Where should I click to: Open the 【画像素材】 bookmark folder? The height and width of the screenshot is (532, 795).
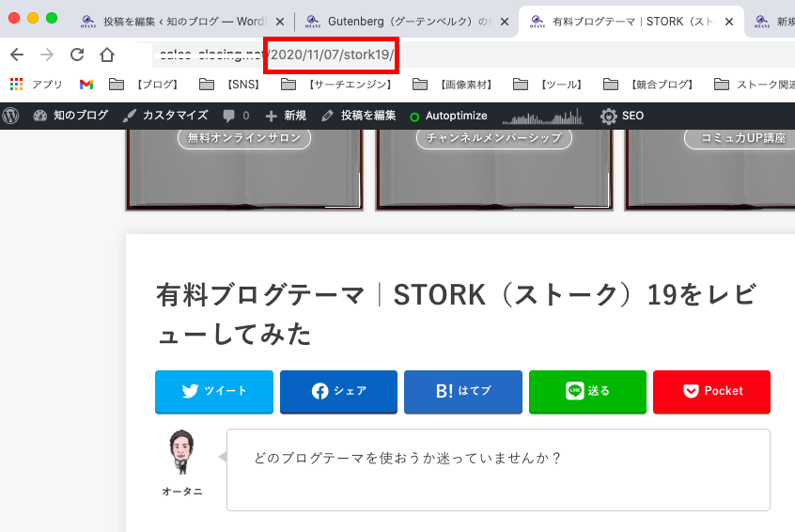coord(453,85)
